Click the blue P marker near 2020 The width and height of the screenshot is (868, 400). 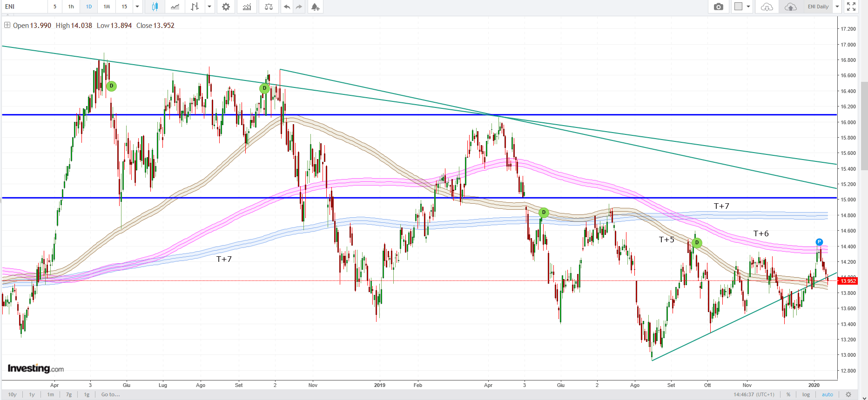(x=819, y=242)
